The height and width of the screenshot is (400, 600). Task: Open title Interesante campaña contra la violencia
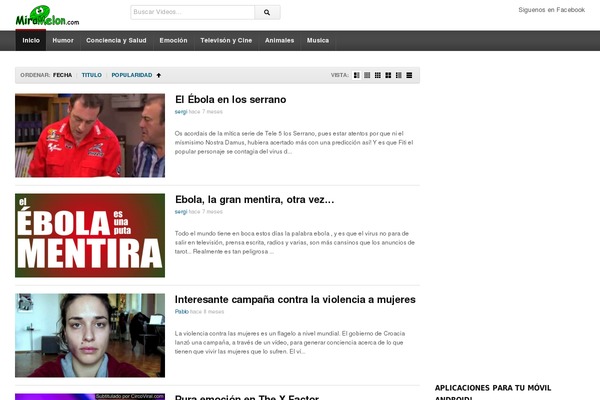point(295,299)
